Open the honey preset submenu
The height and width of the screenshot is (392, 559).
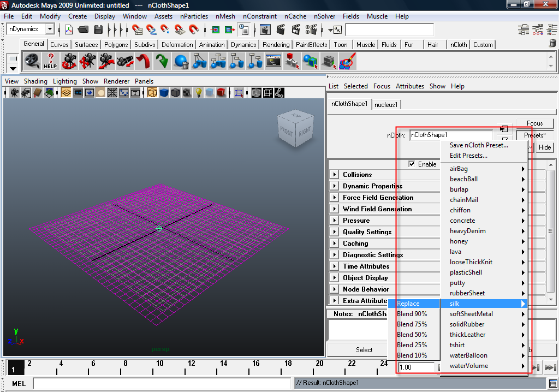(484, 241)
